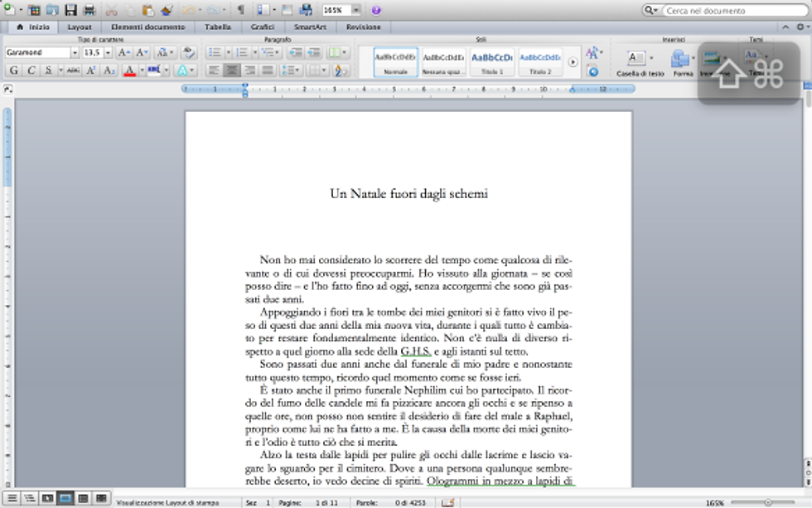Expand the styles gallery with the arrow

573,61
